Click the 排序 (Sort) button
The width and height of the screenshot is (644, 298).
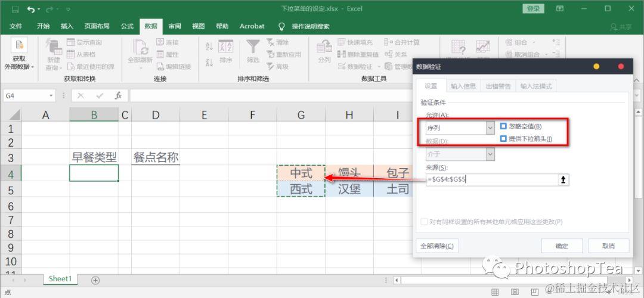click(x=226, y=51)
